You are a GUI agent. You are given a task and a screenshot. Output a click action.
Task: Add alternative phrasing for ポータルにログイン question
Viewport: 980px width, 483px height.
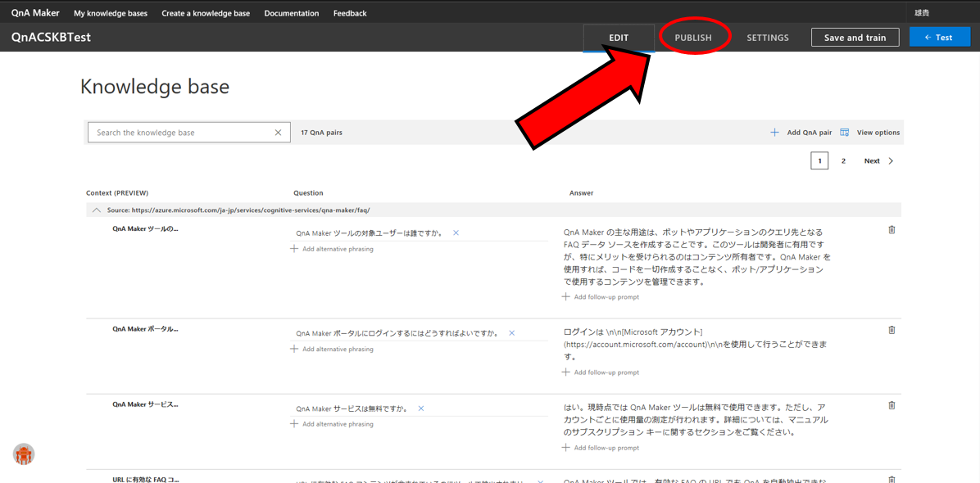tap(332, 349)
